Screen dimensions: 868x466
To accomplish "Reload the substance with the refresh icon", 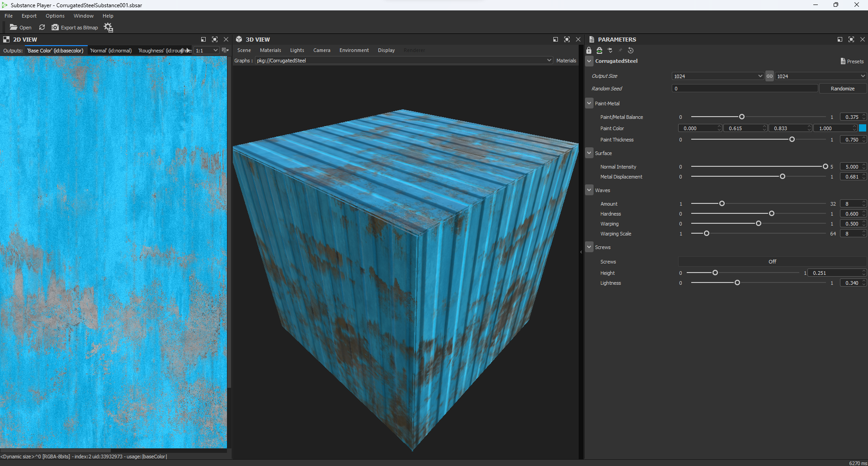I will (42, 28).
